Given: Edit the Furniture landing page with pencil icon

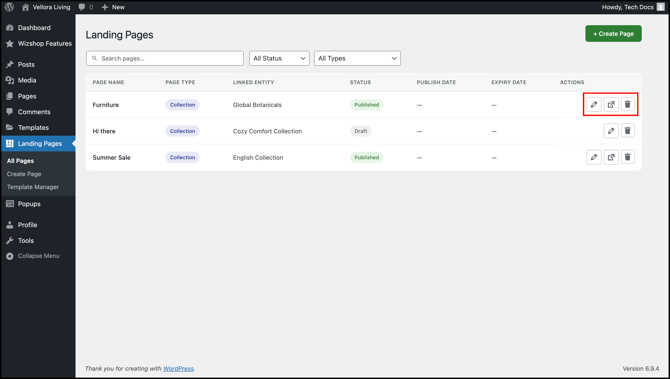Looking at the screenshot, I should [594, 104].
